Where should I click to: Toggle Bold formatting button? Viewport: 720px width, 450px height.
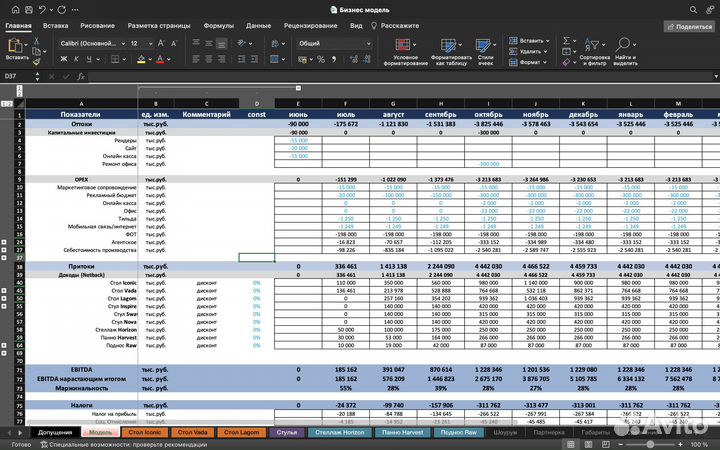65,60
